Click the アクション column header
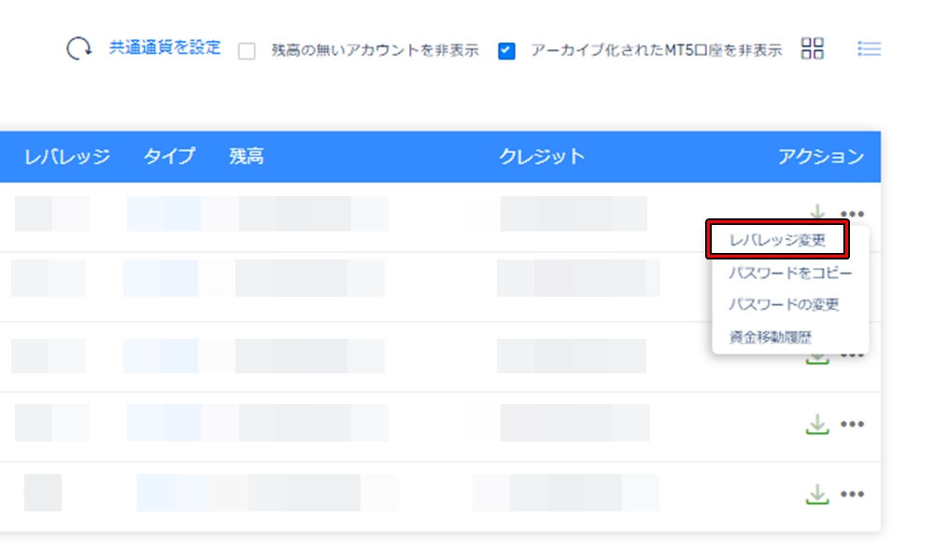Viewport: 934px width, 560px height. (x=822, y=156)
